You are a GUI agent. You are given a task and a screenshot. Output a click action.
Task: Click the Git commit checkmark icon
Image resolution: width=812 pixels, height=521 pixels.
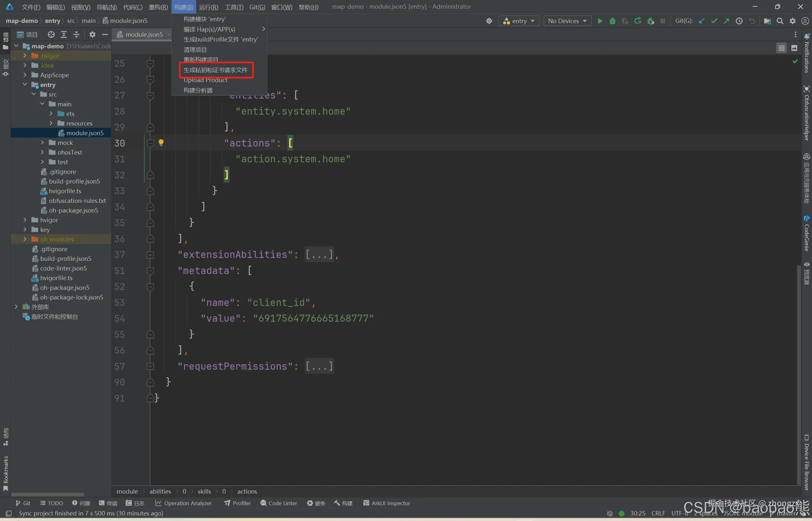pyautogui.click(x=714, y=21)
